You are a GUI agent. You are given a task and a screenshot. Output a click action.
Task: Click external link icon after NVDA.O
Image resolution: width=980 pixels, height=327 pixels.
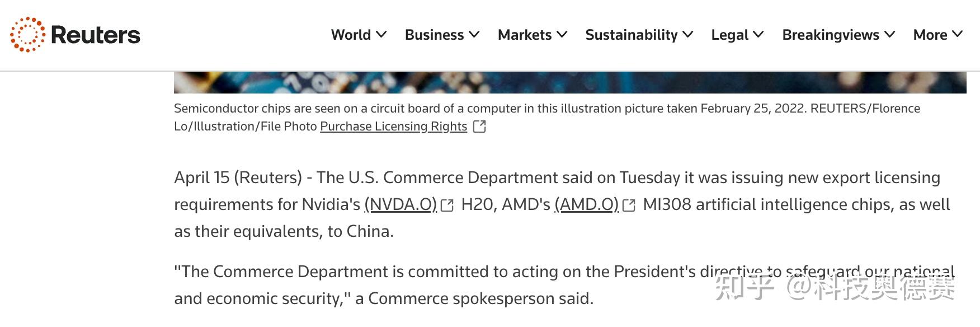click(447, 205)
